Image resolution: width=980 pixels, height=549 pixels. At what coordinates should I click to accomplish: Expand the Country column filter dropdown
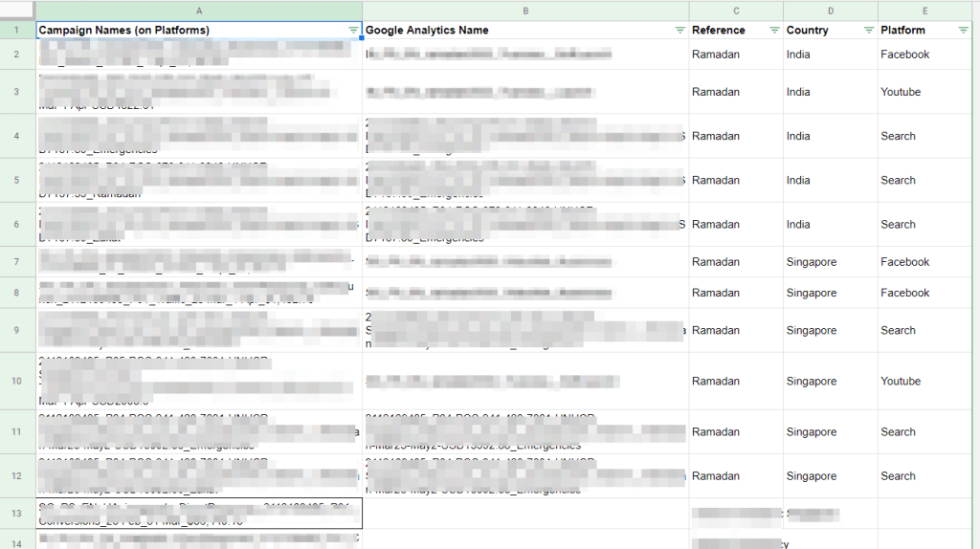(x=868, y=31)
